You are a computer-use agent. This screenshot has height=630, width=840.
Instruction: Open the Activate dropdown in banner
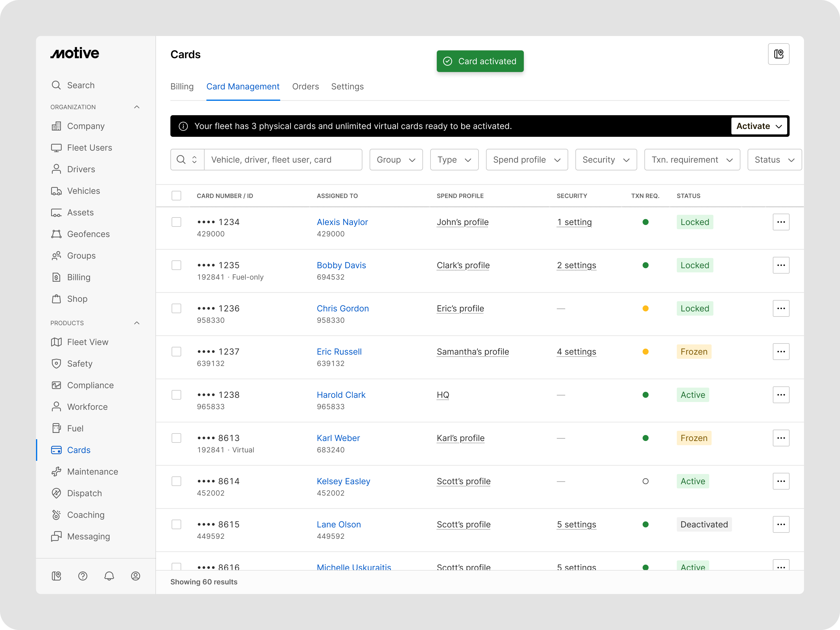point(758,126)
